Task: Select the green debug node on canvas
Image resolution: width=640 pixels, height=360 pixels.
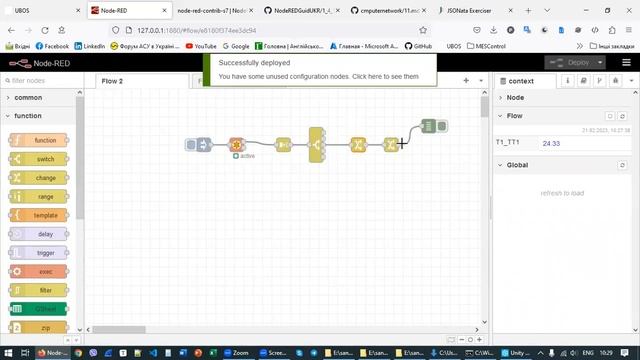Action: (429, 126)
